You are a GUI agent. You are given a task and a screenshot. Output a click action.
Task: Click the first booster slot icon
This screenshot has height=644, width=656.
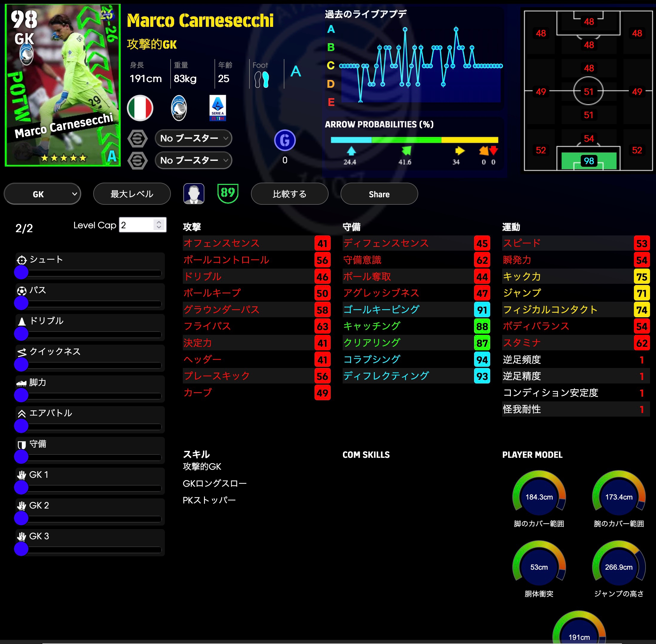tap(137, 138)
